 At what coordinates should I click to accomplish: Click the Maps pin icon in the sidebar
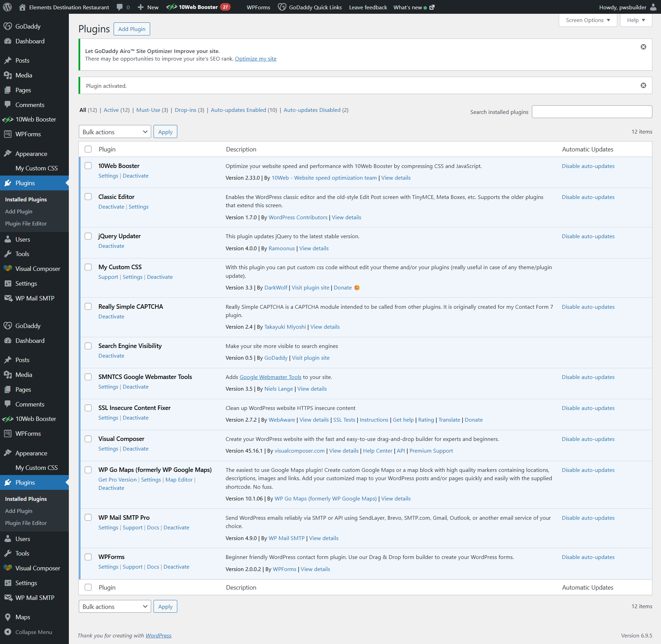(8, 617)
